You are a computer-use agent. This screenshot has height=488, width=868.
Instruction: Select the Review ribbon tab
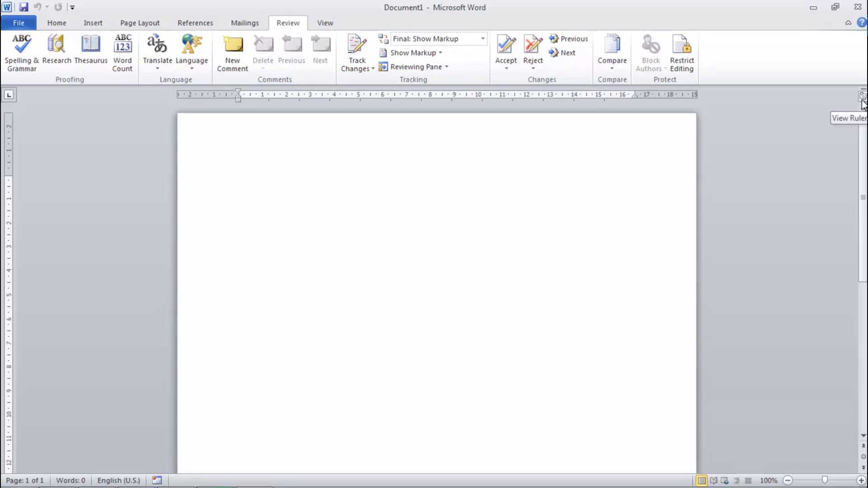(288, 23)
